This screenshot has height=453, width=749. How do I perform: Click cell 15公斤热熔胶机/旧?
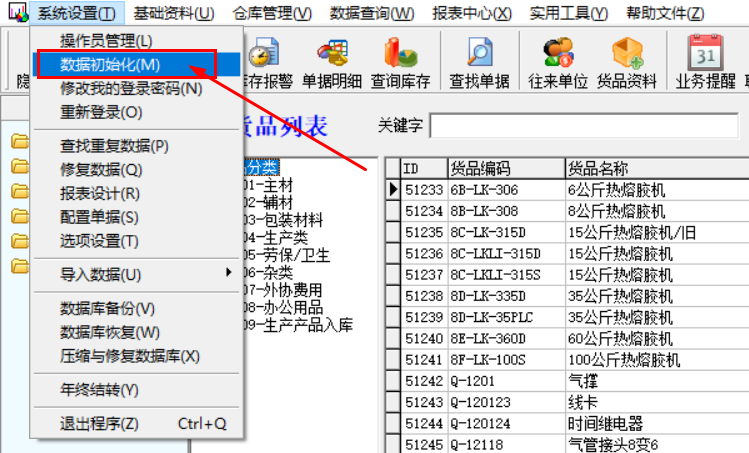pos(657,232)
